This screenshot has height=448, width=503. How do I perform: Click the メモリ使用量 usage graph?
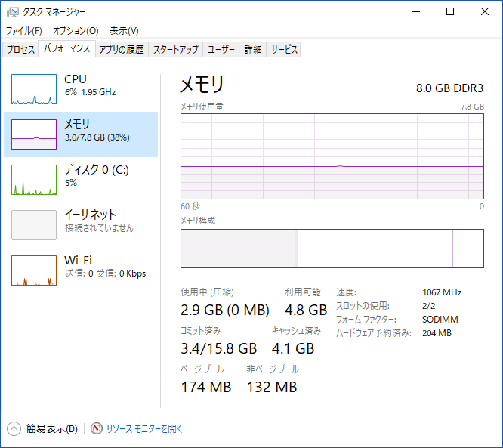pyautogui.click(x=332, y=156)
